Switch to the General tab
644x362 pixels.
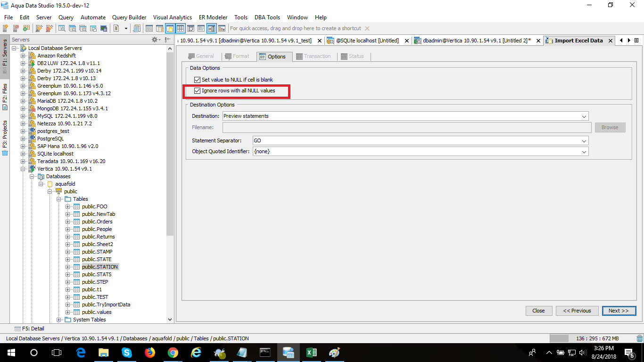tap(201, 56)
